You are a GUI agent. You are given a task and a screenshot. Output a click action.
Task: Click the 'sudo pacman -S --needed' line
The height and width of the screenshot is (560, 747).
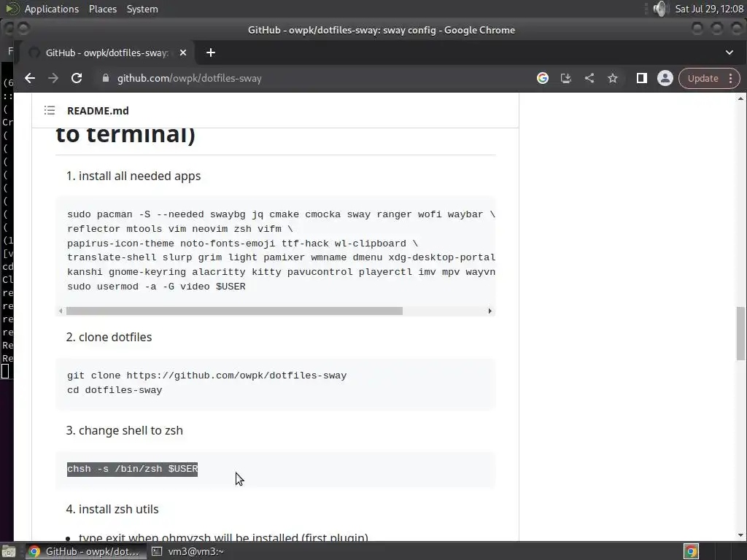[281, 214]
